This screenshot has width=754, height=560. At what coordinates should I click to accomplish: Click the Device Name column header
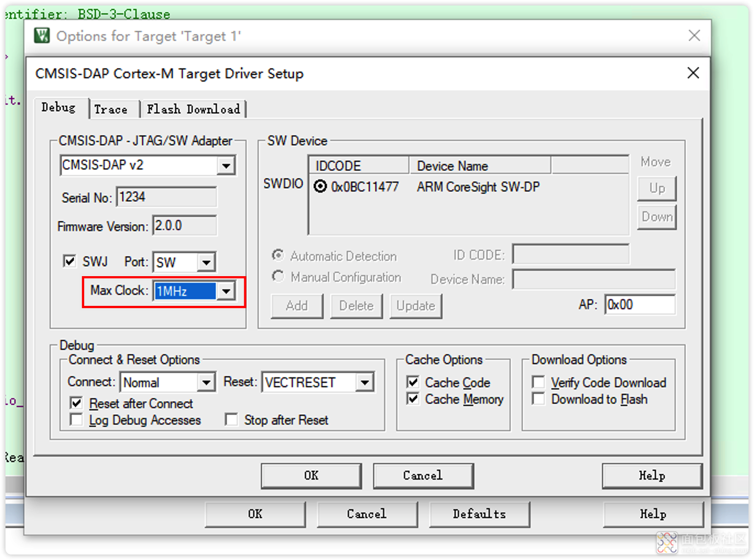tap(480, 166)
